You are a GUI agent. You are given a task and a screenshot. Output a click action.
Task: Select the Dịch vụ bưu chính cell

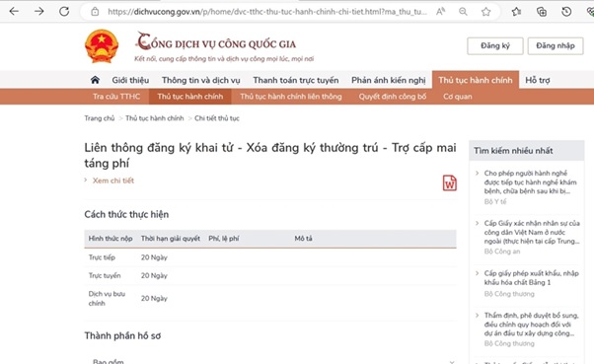click(x=107, y=299)
